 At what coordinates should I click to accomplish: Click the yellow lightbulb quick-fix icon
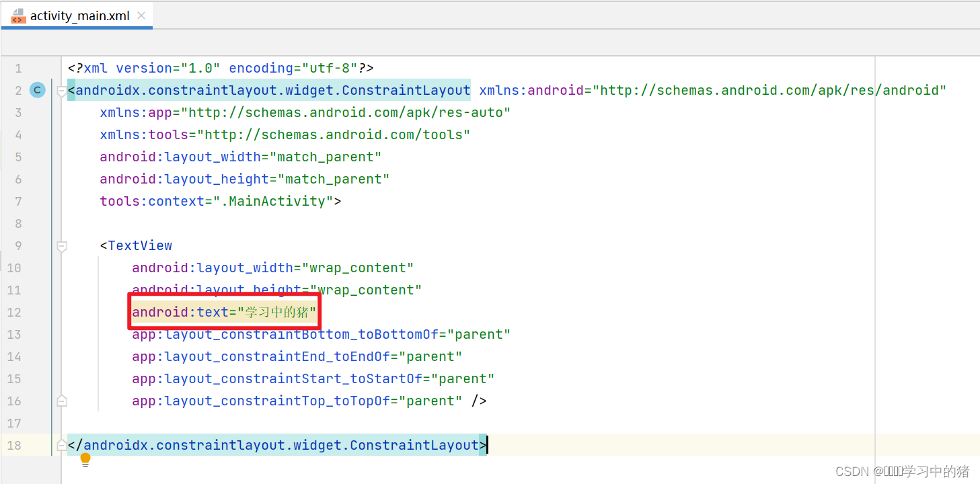click(x=85, y=460)
